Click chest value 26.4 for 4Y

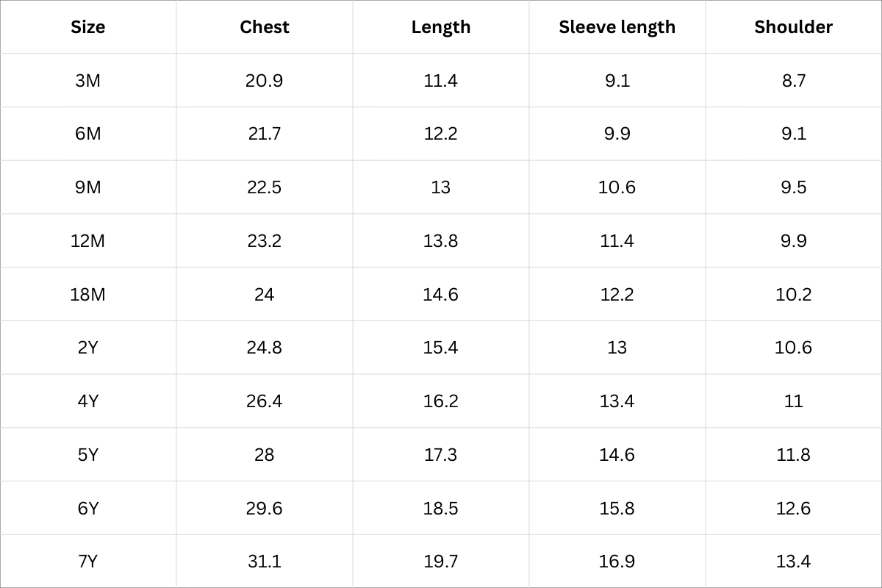tap(265, 401)
